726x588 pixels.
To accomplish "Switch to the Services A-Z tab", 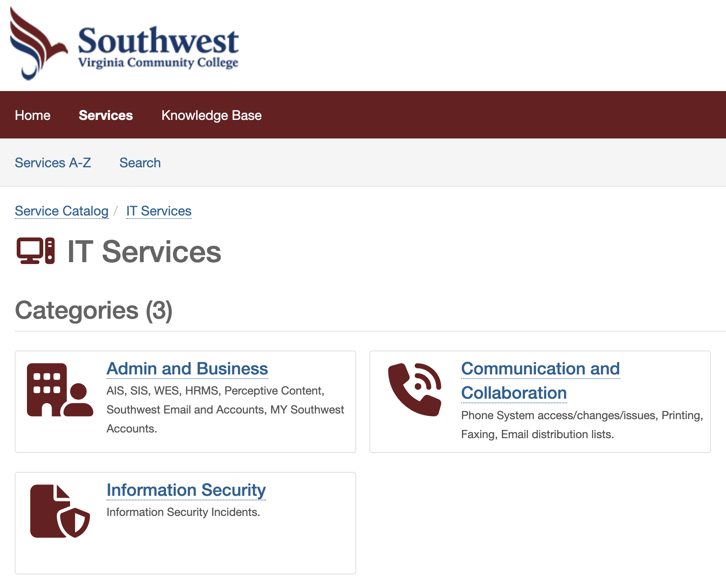I will click(x=53, y=163).
